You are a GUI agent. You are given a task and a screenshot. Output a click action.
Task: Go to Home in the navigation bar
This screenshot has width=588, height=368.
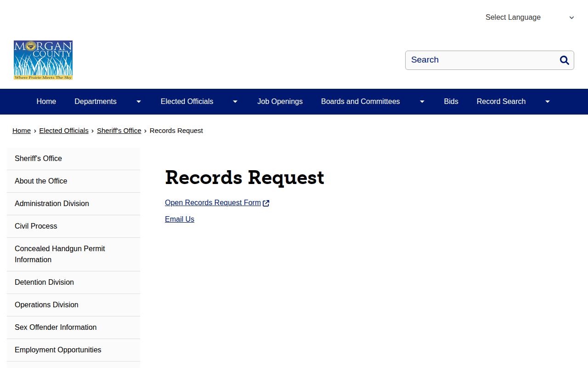(x=46, y=102)
